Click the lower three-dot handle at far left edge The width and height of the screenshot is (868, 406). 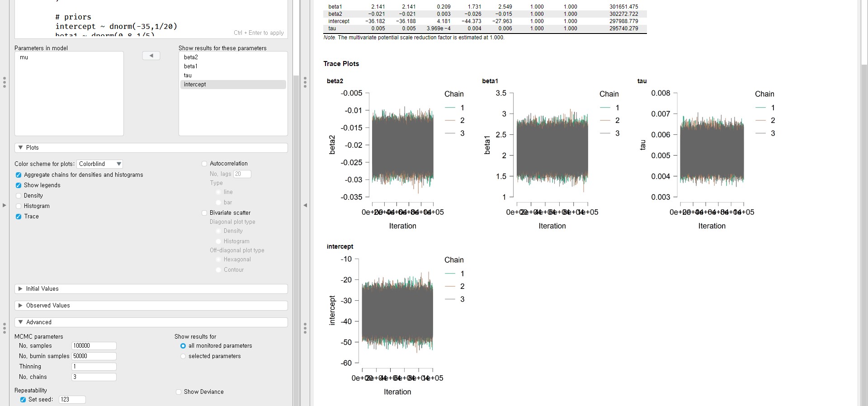click(x=5, y=328)
